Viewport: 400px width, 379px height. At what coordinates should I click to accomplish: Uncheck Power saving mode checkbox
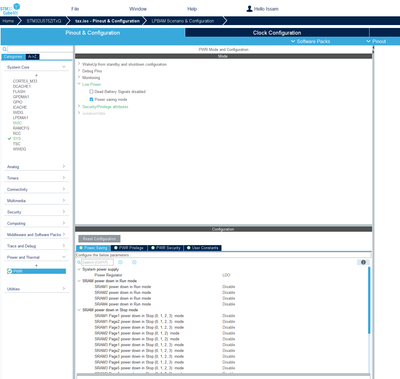tap(91, 99)
